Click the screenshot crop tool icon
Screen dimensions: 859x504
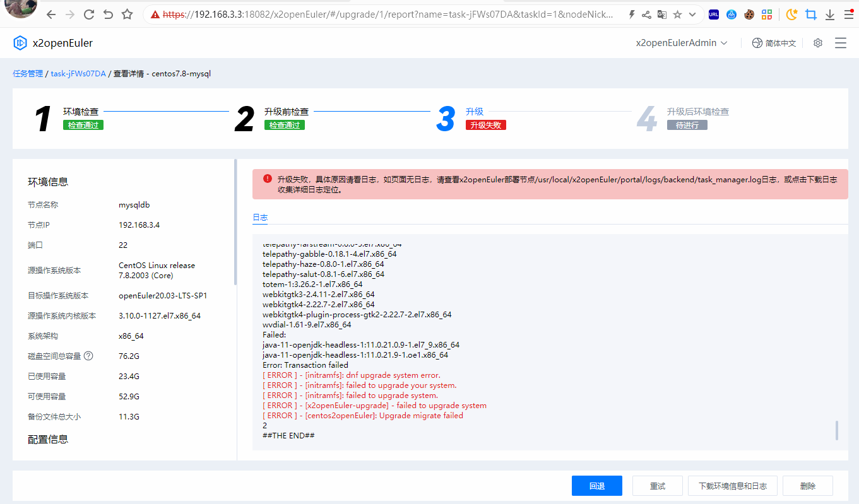[x=811, y=14]
